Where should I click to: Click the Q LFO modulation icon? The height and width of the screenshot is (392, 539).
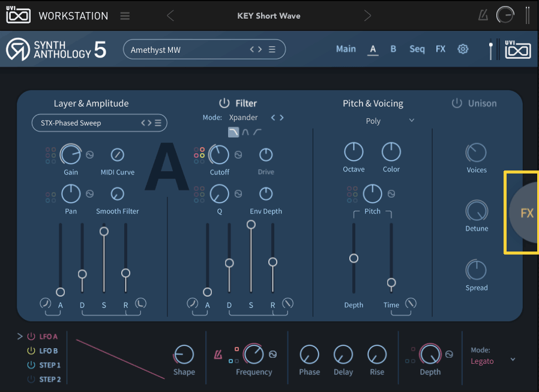(238, 194)
